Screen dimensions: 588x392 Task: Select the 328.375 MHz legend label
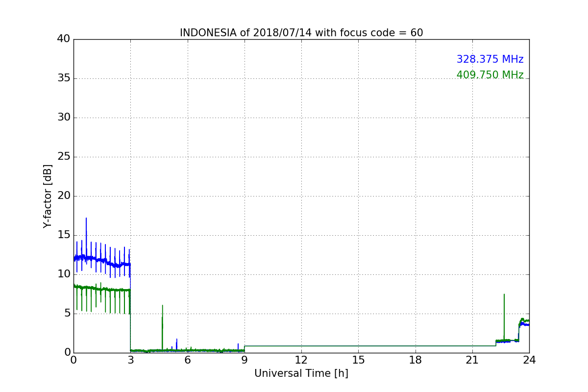click(x=490, y=59)
